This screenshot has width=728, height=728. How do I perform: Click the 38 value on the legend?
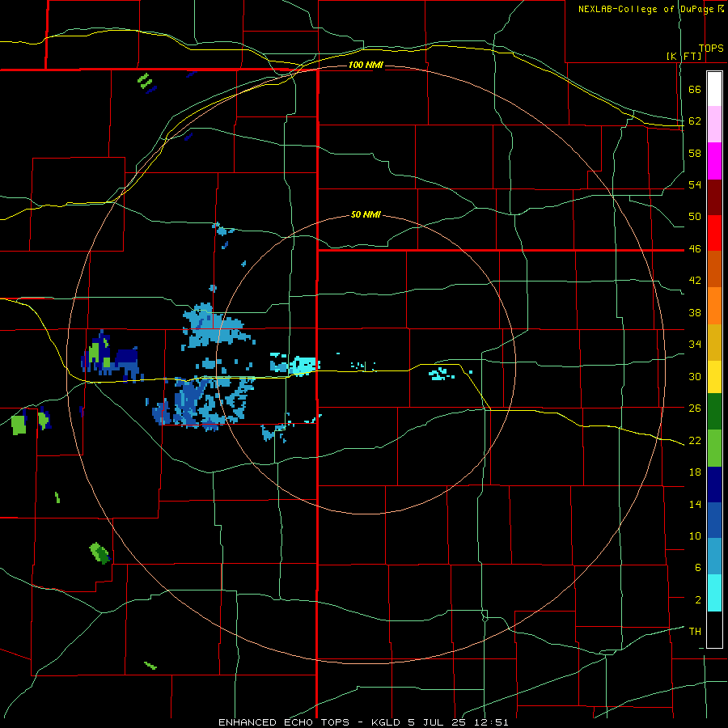pyautogui.click(x=695, y=312)
